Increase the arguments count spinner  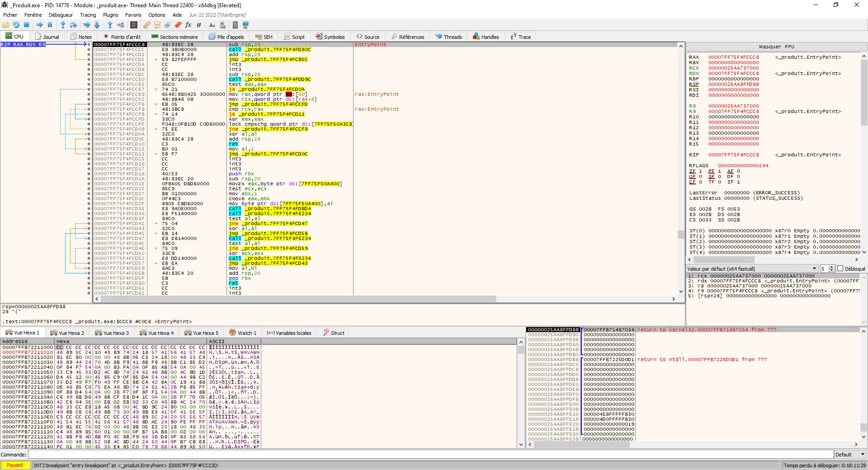832,267
